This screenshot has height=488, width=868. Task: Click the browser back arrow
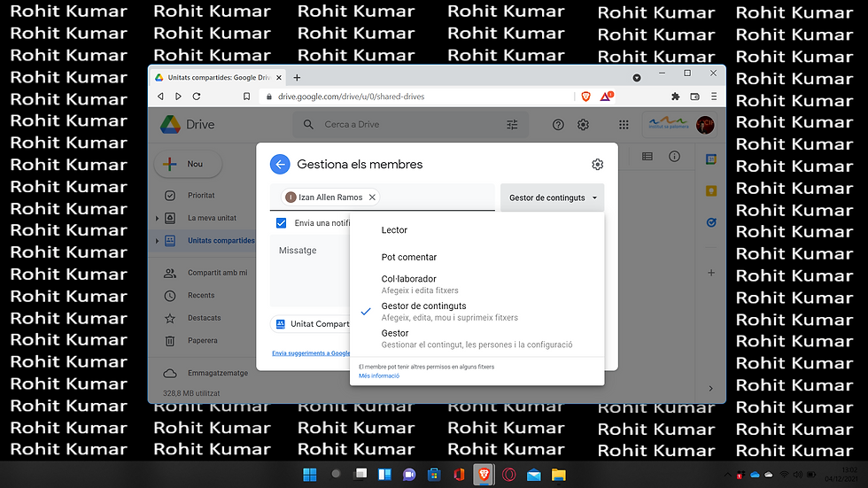coord(160,97)
